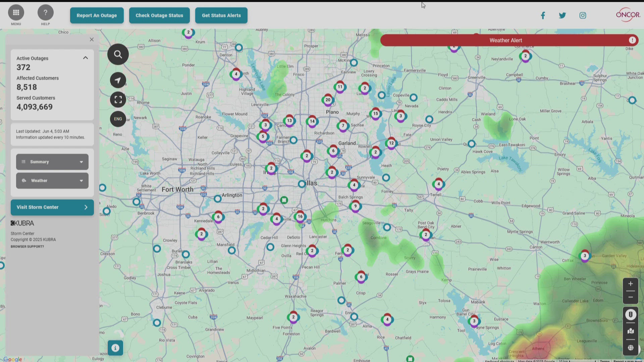
Task: Click Report An Outage button
Action: pyautogui.click(x=97, y=15)
